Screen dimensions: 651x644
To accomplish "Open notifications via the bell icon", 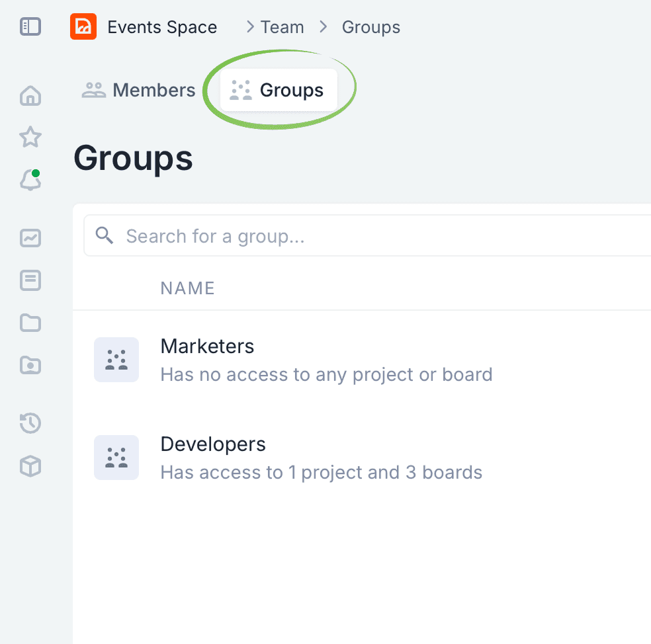I will [x=30, y=180].
